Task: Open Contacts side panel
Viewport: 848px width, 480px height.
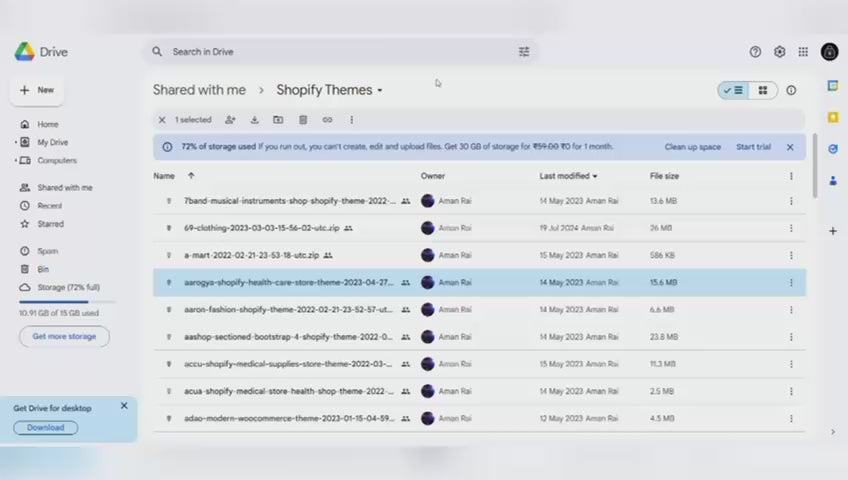Action: tap(833, 181)
